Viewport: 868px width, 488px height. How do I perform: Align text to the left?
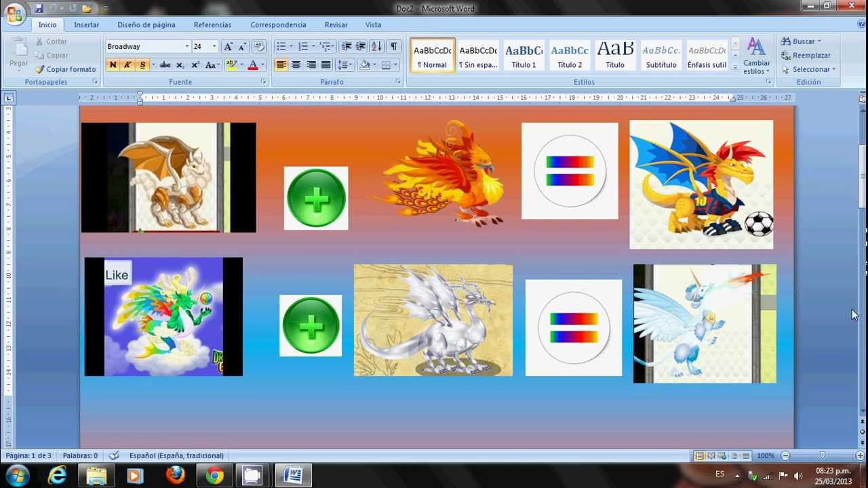tap(281, 65)
